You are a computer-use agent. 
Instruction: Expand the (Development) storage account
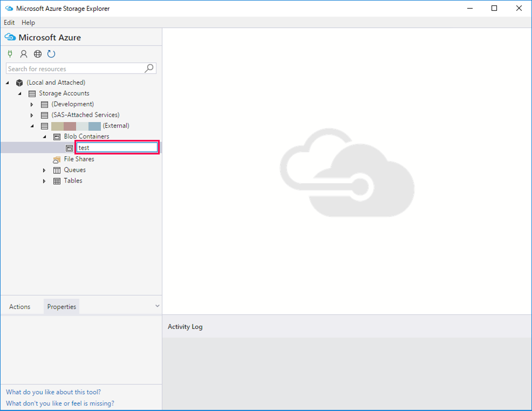pos(32,104)
